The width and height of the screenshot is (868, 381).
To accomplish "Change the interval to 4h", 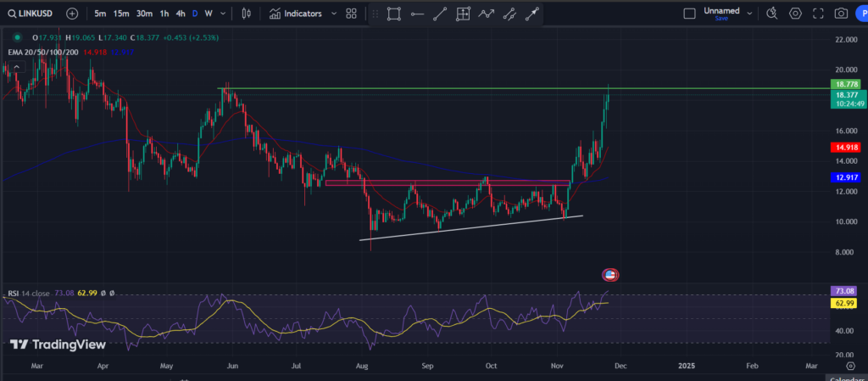I will click(181, 14).
